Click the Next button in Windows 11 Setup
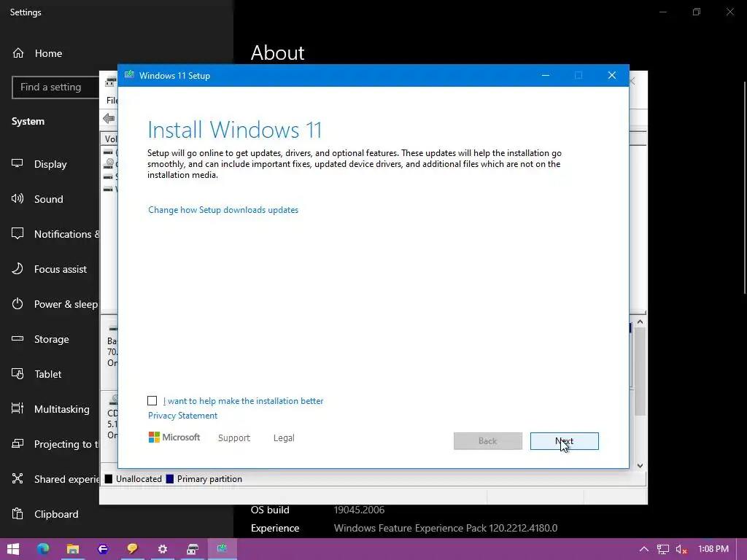This screenshot has width=747, height=560. pyautogui.click(x=564, y=441)
